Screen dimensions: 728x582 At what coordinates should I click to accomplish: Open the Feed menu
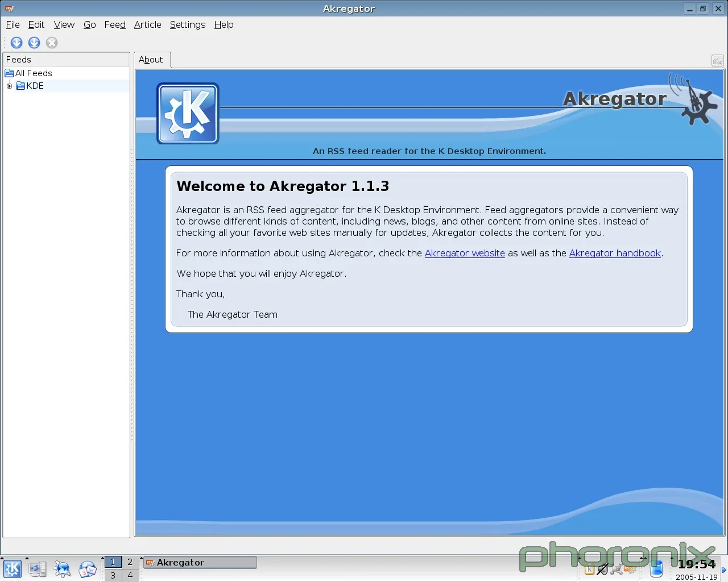pyautogui.click(x=115, y=24)
